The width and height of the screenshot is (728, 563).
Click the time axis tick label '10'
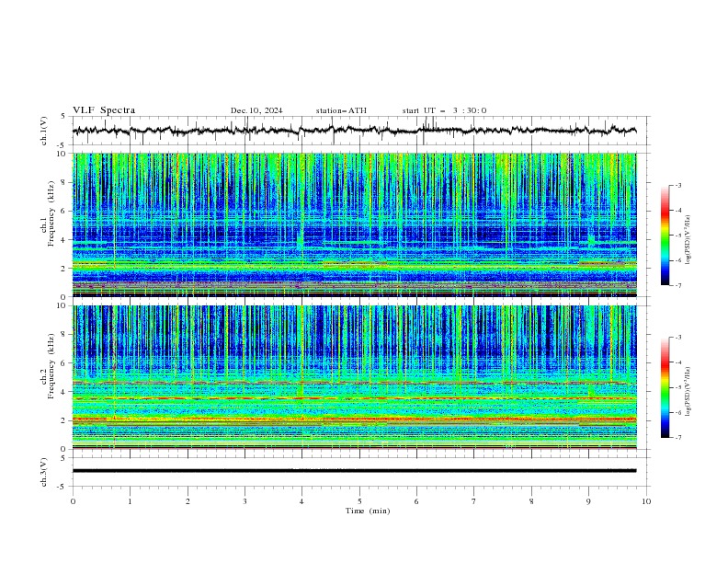click(646, 501)
